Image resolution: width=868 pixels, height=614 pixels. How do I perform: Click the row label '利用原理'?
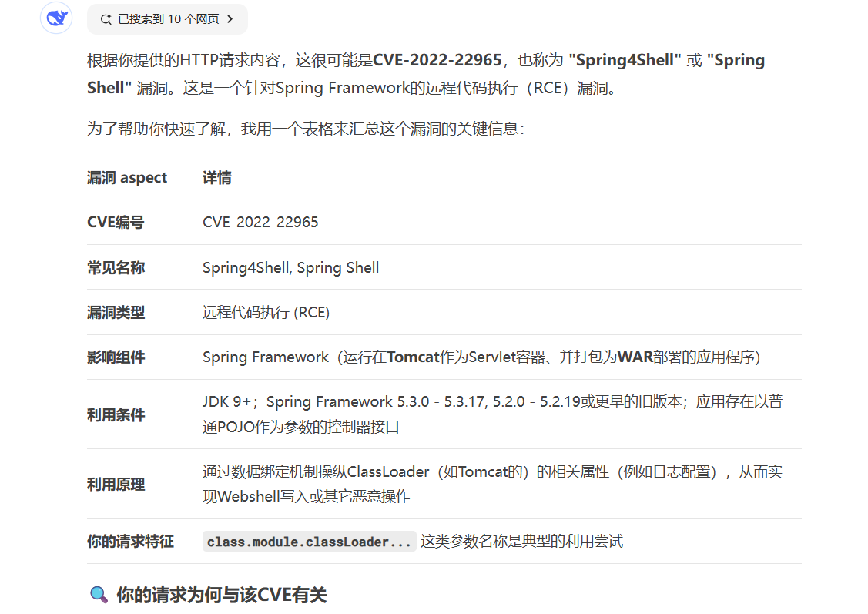pyautogui.click(x=116, y=485)
